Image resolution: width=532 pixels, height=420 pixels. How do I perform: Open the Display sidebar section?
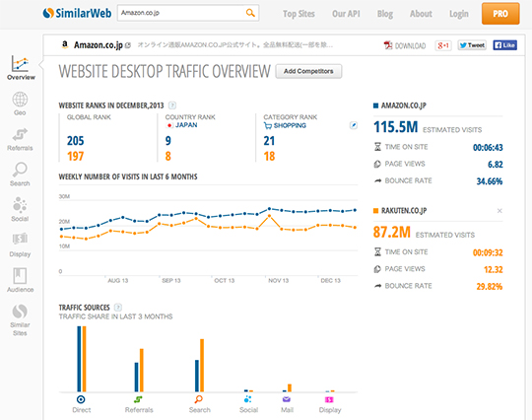(20, 245)
